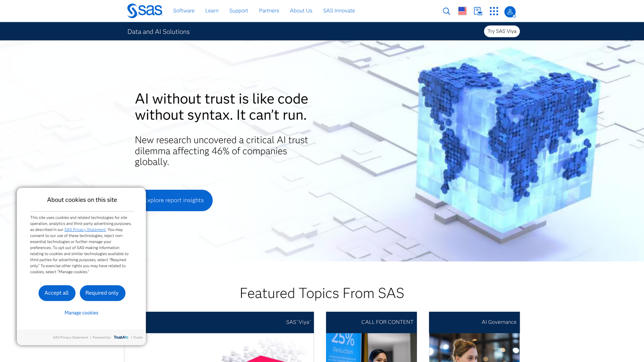Image resolution: width=644 pixels, height=362 pixels.
Task: Click the Featured Topics From SAS heading
Action: pyautogui.click(x=322, y=294)
